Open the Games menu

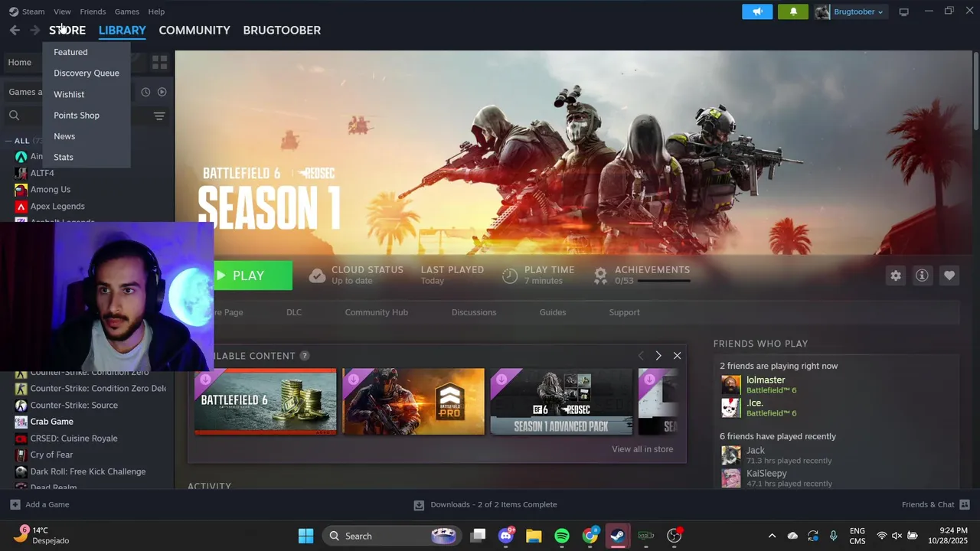(126, 11)
